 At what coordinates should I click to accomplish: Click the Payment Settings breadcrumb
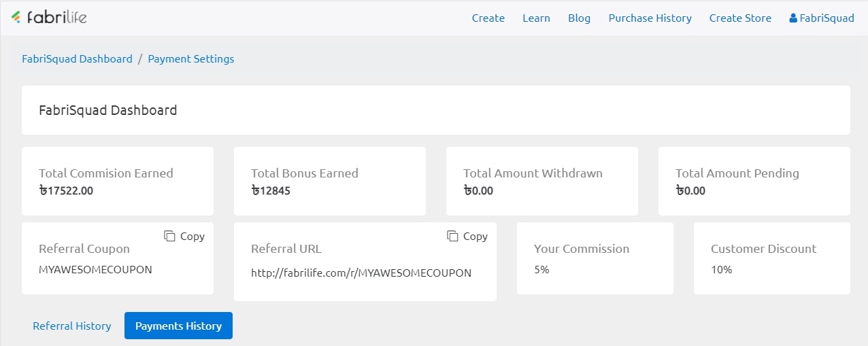point(191,58)
